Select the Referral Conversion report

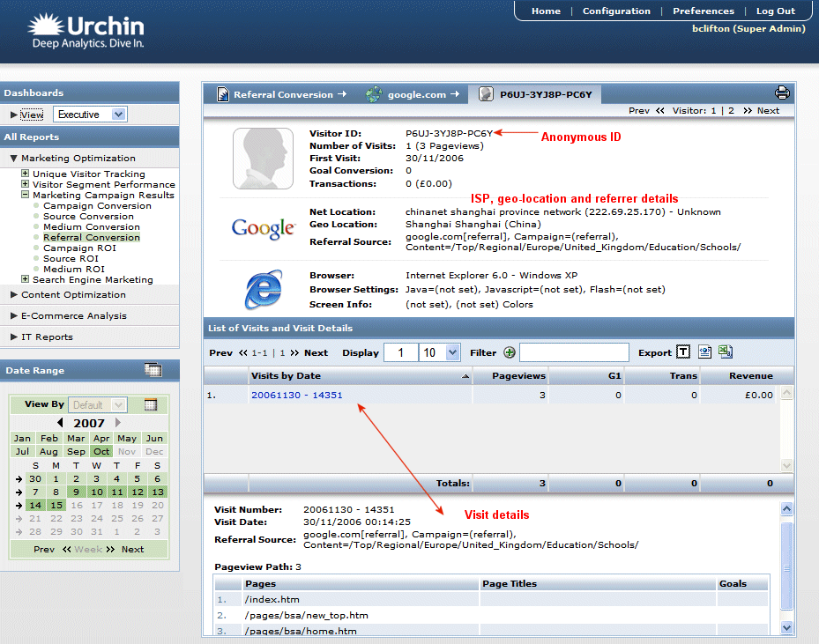pos(92,237)
